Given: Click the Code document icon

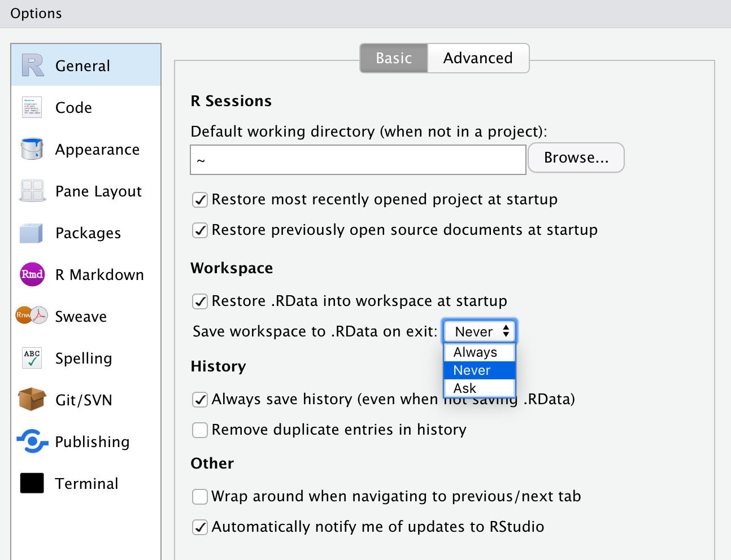Looking at the screenshot, I should coord(32,107).
